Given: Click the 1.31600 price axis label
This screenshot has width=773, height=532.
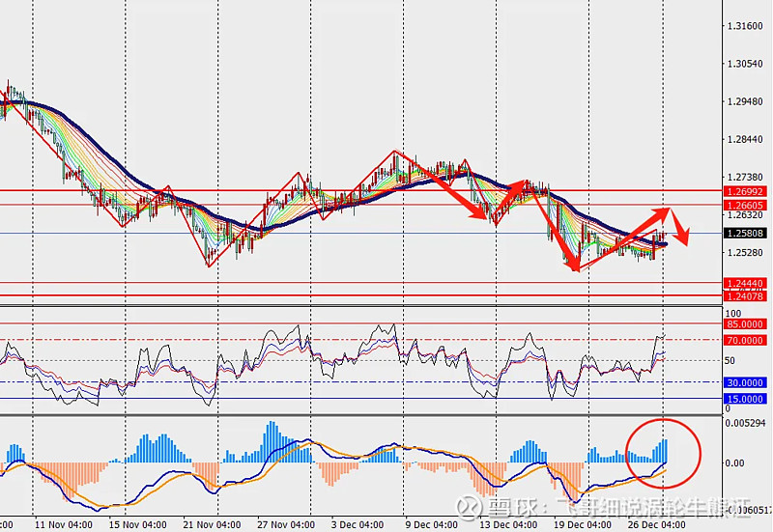Looking at the screenshot, I should 745,26.
